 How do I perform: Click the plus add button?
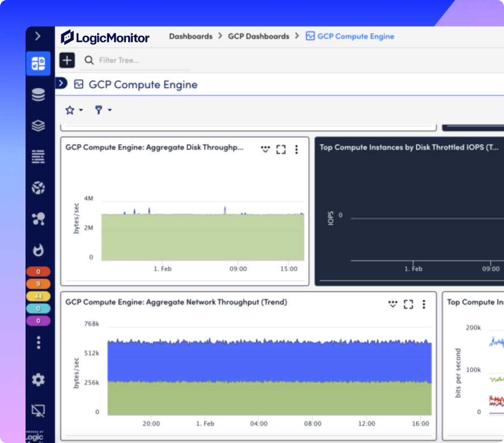coord(67,60)
